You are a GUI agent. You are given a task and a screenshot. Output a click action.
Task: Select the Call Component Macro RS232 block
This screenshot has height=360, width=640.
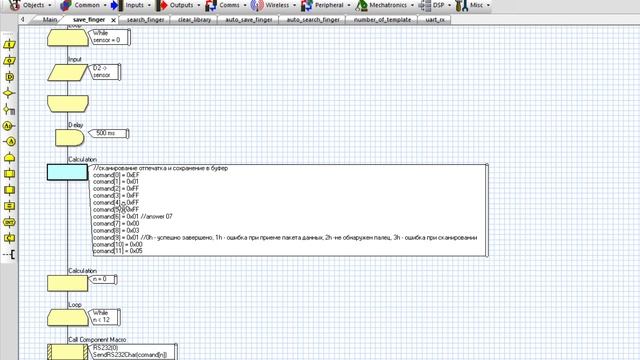click(67, 352)
